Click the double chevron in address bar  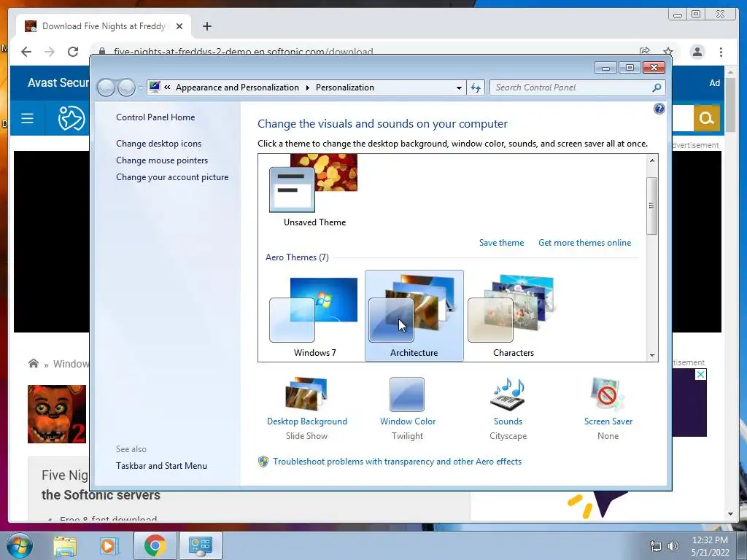(167, 87)
